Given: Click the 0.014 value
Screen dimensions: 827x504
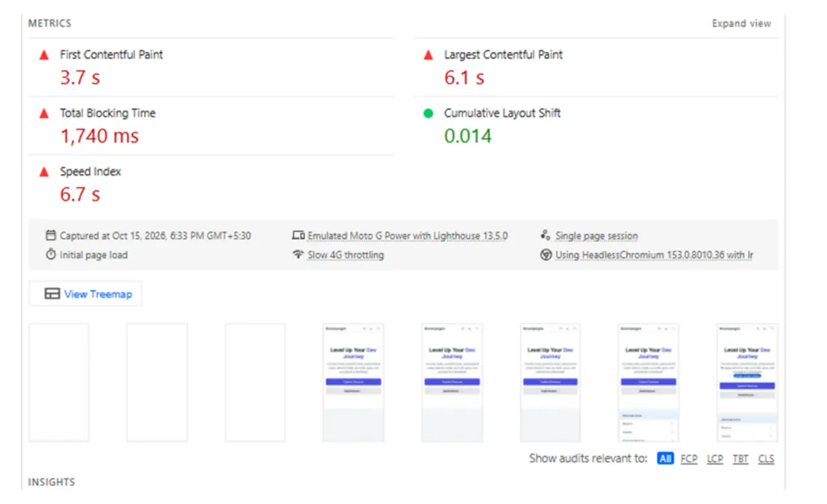Looking at the screenshot, I should pyautogui.click(x=468, y=136).
